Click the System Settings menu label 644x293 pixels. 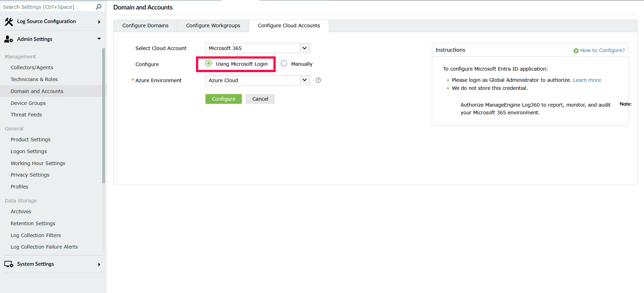coord(35,264)
